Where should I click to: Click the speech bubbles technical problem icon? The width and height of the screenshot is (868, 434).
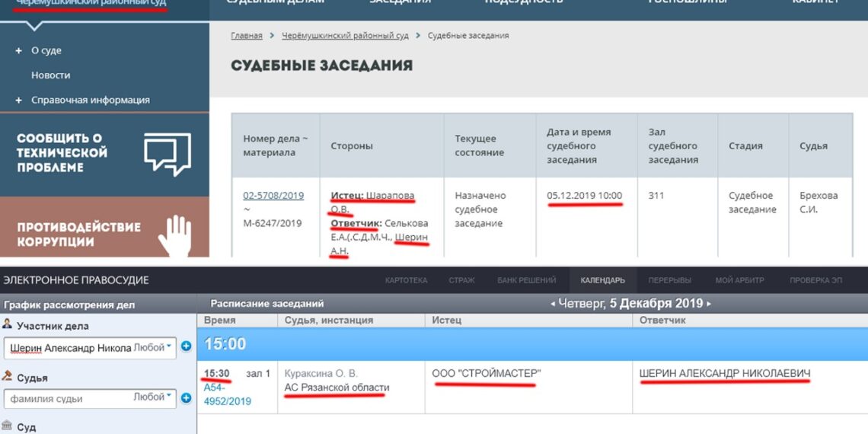pos(167,153)
